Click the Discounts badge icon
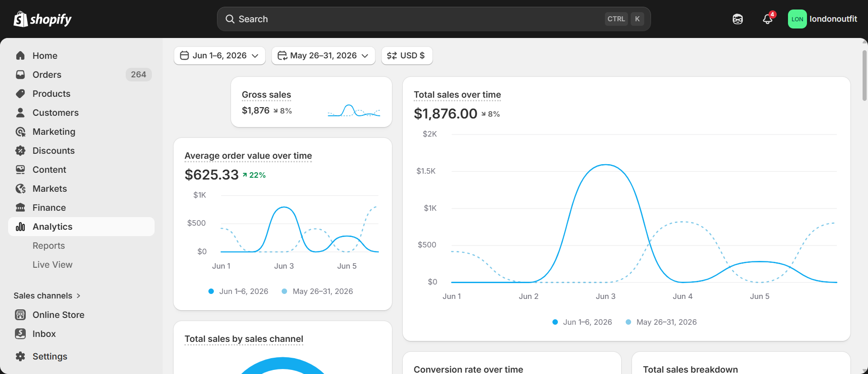 (x=20, y=151)
